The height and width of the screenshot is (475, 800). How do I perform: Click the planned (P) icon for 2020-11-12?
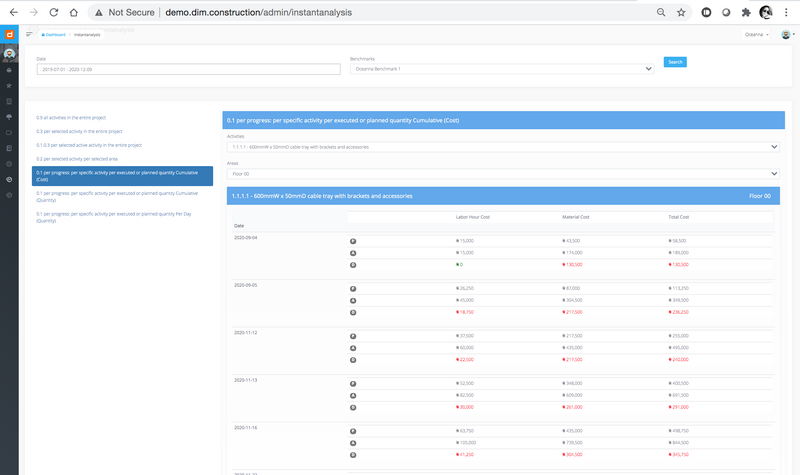coord(353,336)
